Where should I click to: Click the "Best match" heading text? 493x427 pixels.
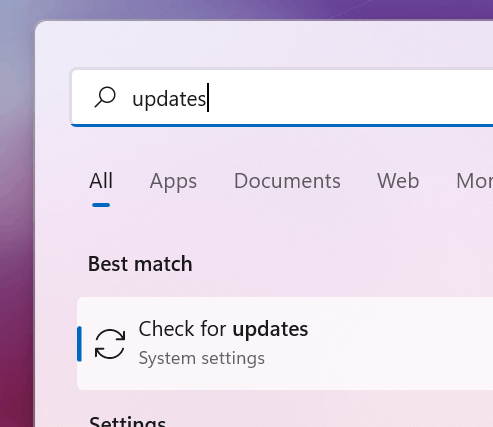pos(140,264)
